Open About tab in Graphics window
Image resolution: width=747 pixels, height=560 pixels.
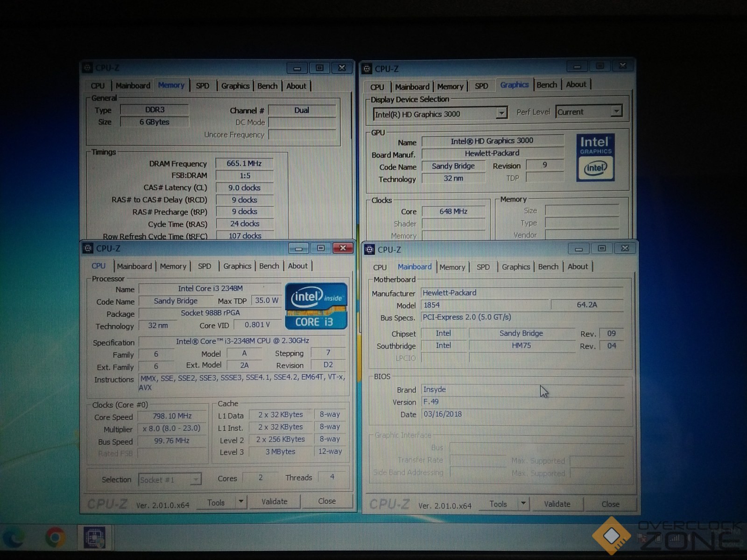tap(576, 84)
